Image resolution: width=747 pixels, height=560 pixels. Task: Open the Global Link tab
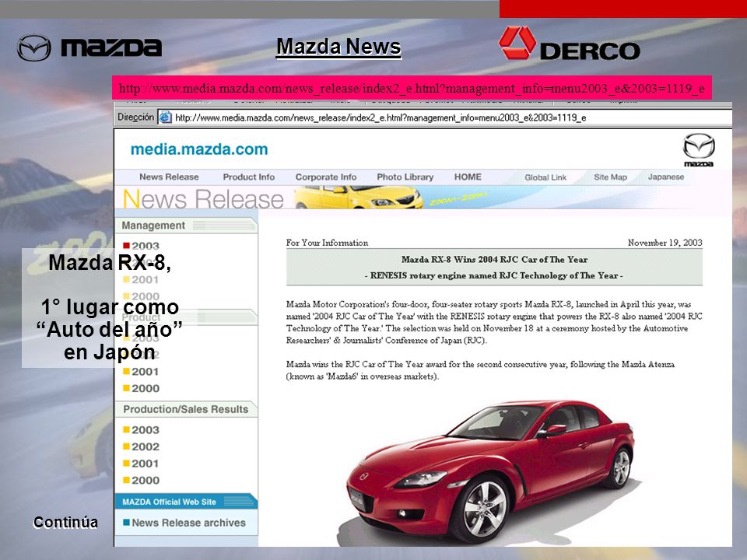click(x=545, y=177)
